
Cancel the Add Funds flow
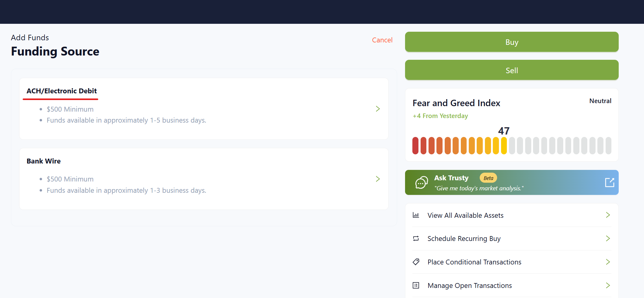[382, 40]
